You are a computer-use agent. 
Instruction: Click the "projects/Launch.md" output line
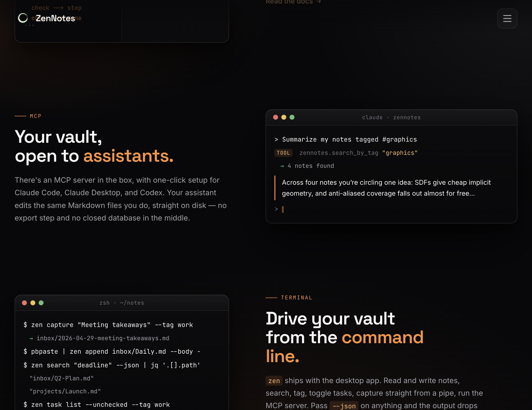[x=65, y=391]
